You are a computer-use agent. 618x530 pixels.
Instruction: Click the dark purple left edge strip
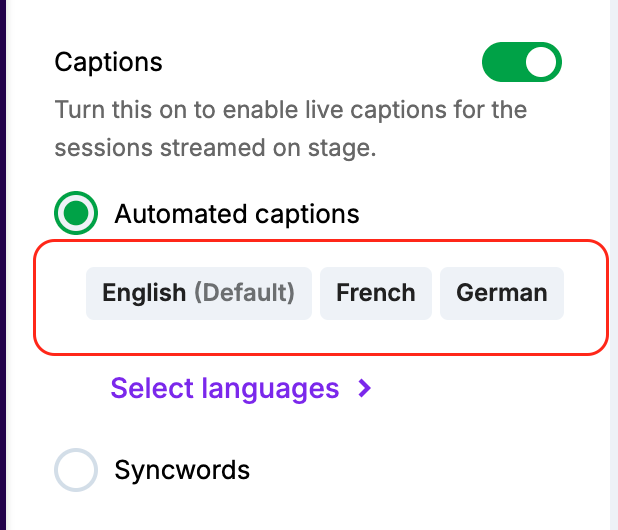point(4,265)
